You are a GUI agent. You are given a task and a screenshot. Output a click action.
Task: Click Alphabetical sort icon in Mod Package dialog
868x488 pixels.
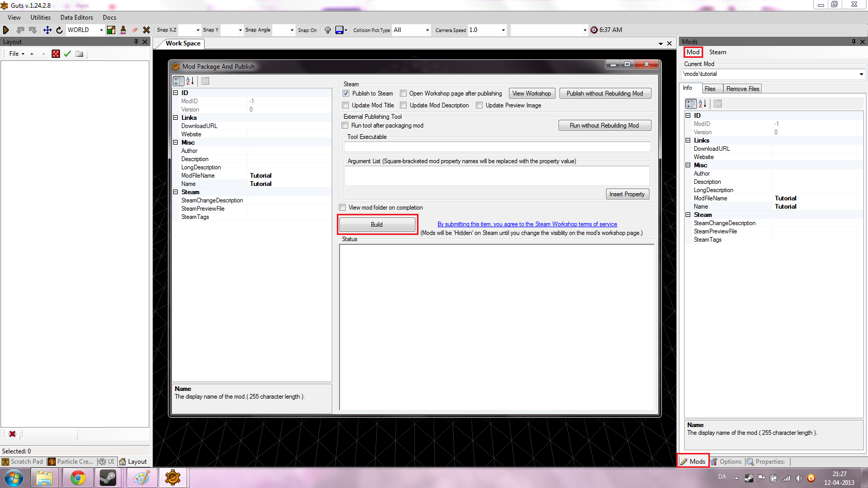(x=190, y=81)
